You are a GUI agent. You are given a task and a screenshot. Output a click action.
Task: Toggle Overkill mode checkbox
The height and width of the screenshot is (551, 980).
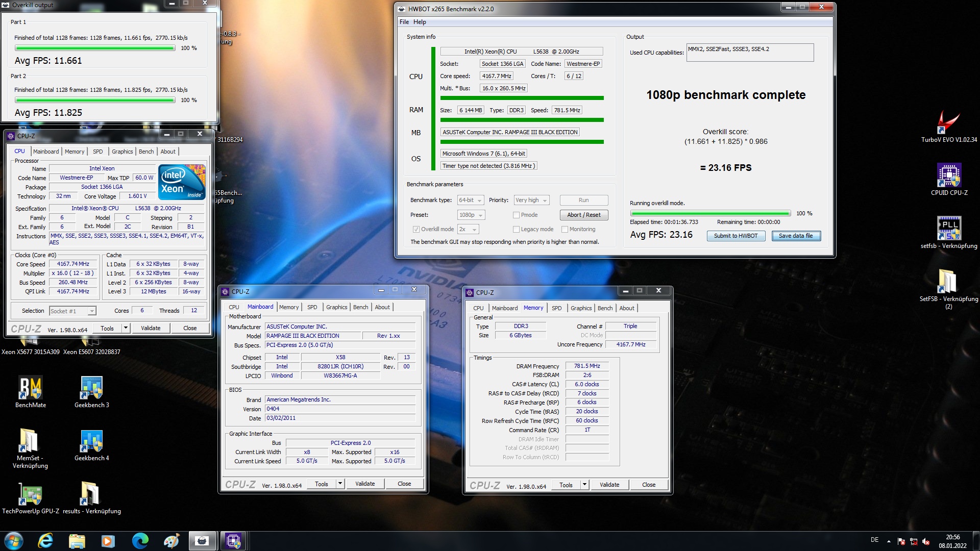pos(416,230)
